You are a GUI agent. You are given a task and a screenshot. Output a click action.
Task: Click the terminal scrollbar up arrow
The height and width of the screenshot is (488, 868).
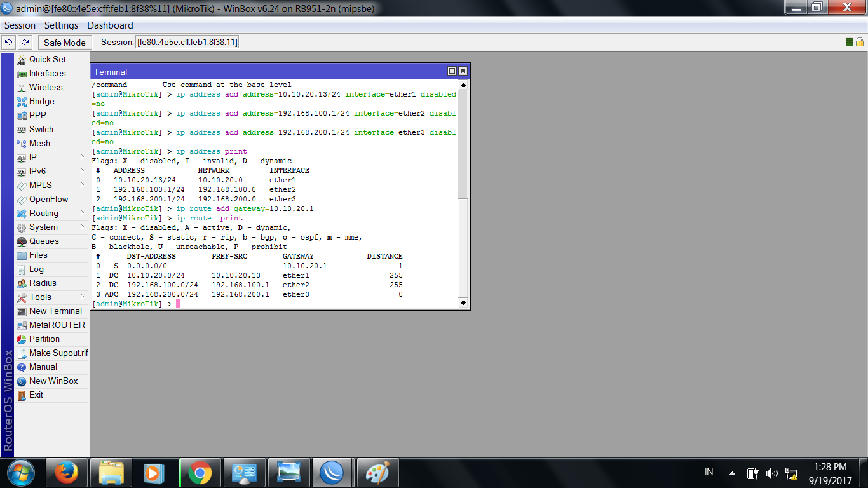click(x=463, y=85)
